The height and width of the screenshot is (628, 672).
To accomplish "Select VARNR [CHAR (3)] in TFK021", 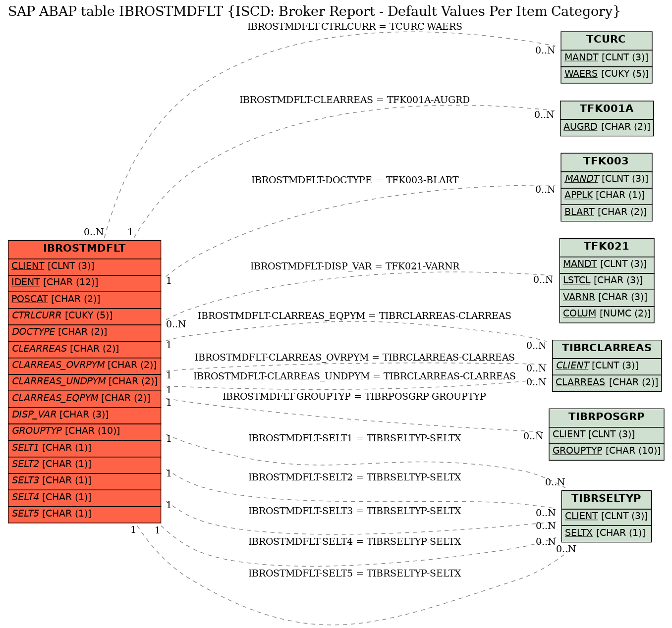I will (x=607, y=298).
